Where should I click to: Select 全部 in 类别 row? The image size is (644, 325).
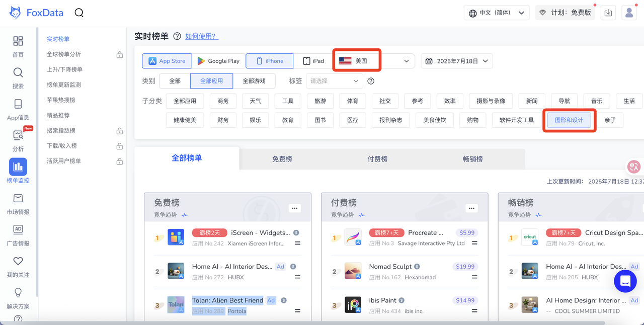point(175,81)
